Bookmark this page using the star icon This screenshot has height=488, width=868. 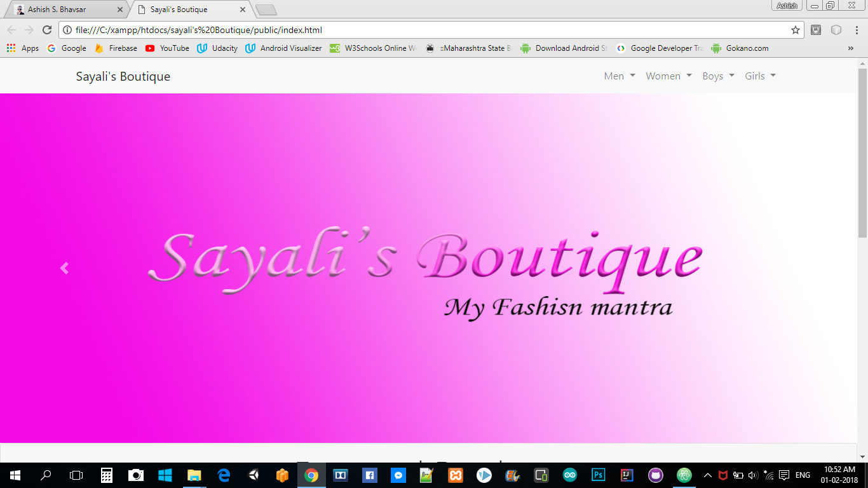click(795, 30)
